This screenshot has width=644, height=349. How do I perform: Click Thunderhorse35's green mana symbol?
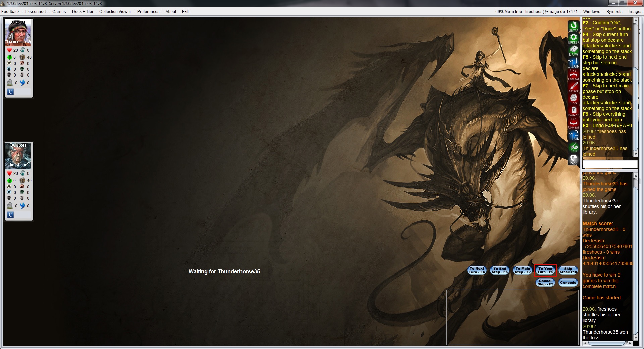[x=22, y=69]
